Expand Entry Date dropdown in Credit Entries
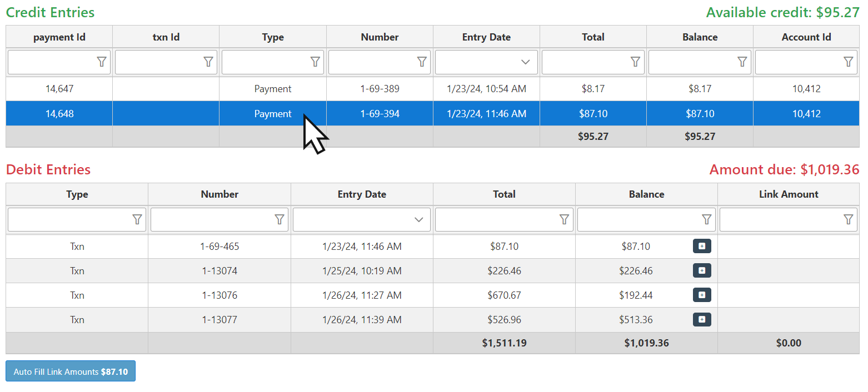868x392 pixels. pos(525,62)
